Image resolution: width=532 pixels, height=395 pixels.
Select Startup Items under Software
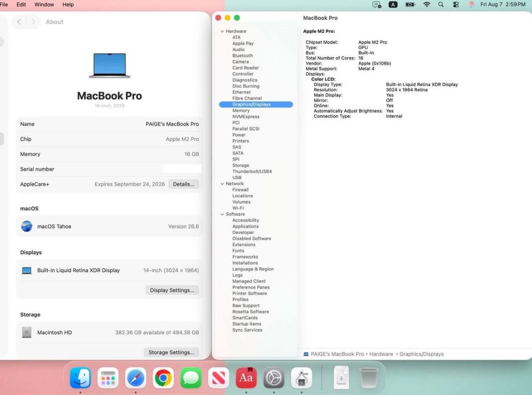click(x=246, y=324)
